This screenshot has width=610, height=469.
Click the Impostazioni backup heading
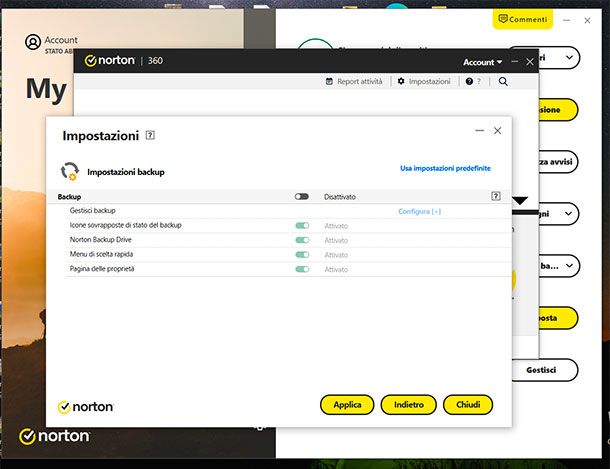tap(126, 172)
